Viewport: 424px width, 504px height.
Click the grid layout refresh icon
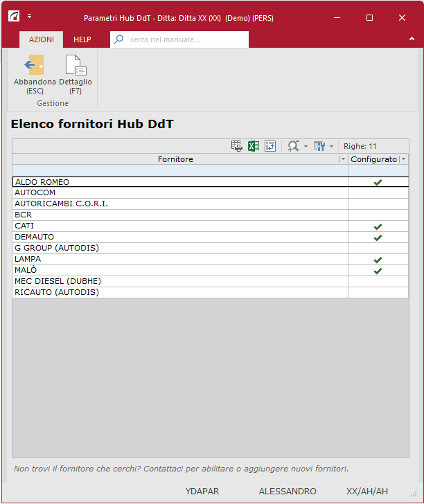point(270,146)
